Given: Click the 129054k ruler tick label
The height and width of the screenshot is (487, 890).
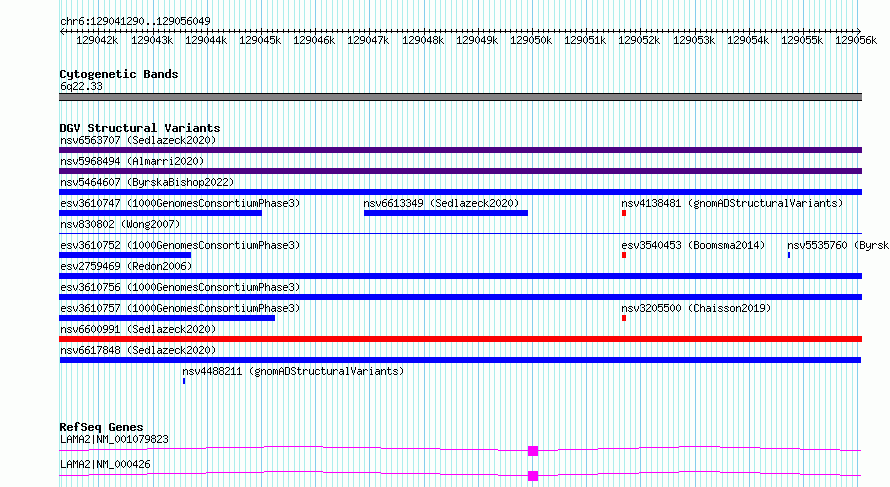Looking at the screenshot, I should point(748,40).
